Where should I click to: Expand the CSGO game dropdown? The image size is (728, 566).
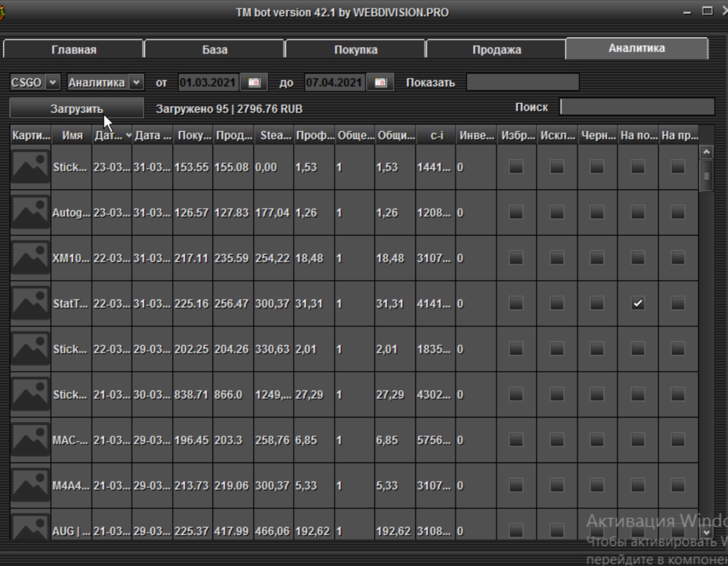coord(52,83)
